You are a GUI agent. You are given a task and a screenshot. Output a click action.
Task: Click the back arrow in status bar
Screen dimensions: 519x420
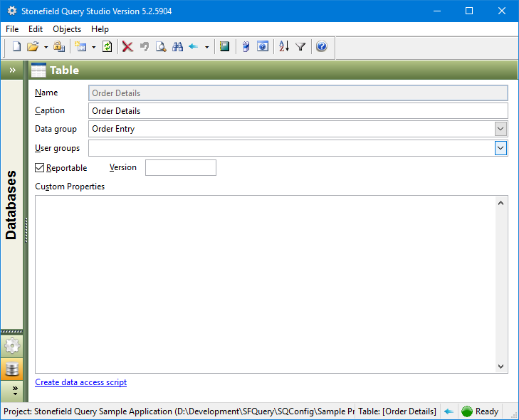pyautogui.click(x=449, y=411)
